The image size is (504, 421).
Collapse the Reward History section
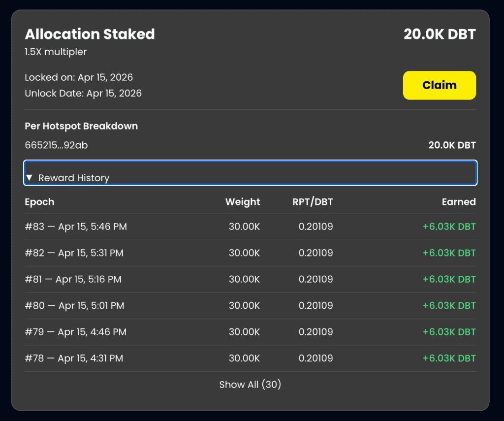(73, 178)
